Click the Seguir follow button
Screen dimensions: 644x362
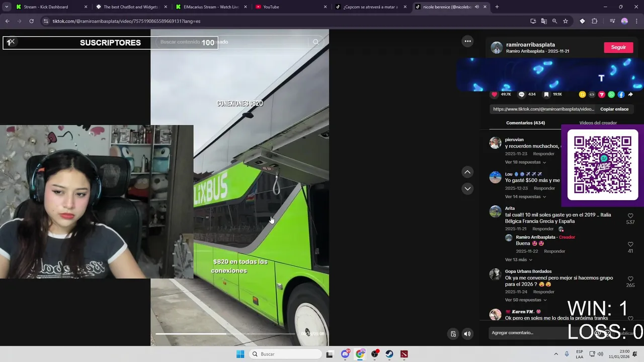[618, 47]
